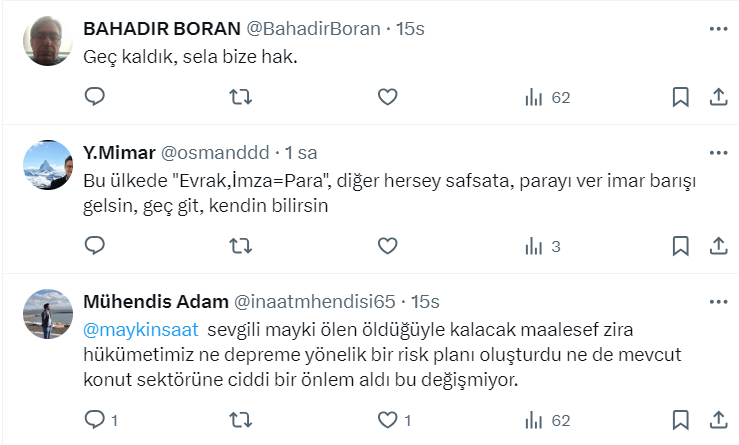Open Mühendis Adam's profile name link
This screenshot has width=739, height=445.
coord(154,301)
